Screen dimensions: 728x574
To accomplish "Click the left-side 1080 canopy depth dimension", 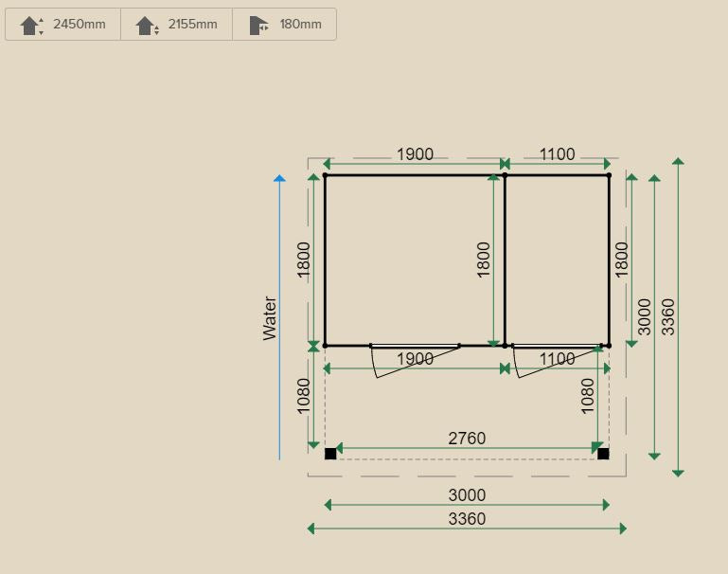I will click(x=304, y=397).
